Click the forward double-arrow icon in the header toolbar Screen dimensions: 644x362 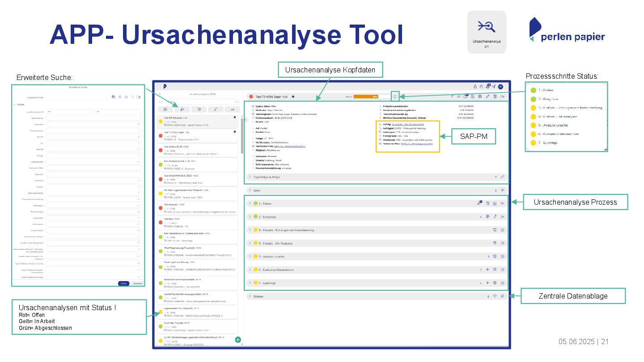click(x=502, y=96)
